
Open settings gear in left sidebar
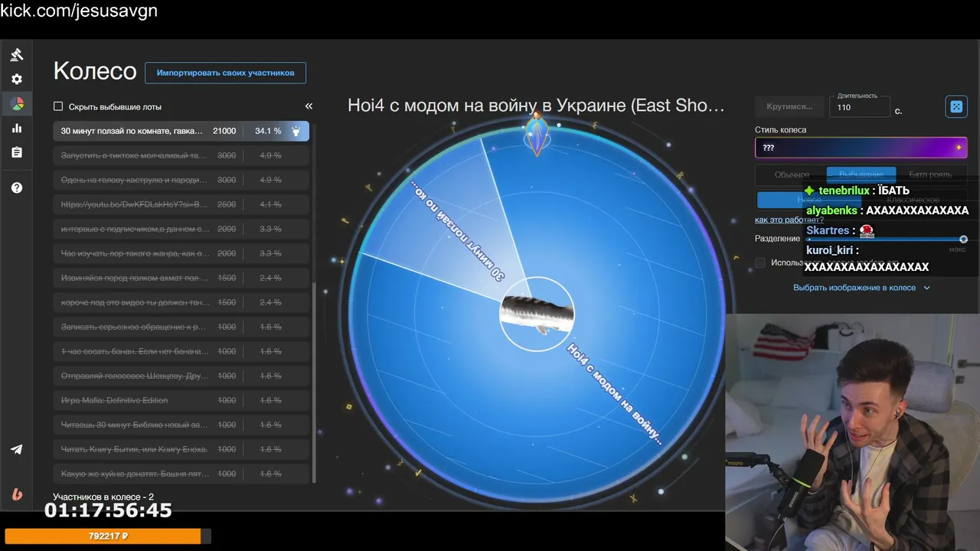[x=17, y=79]
